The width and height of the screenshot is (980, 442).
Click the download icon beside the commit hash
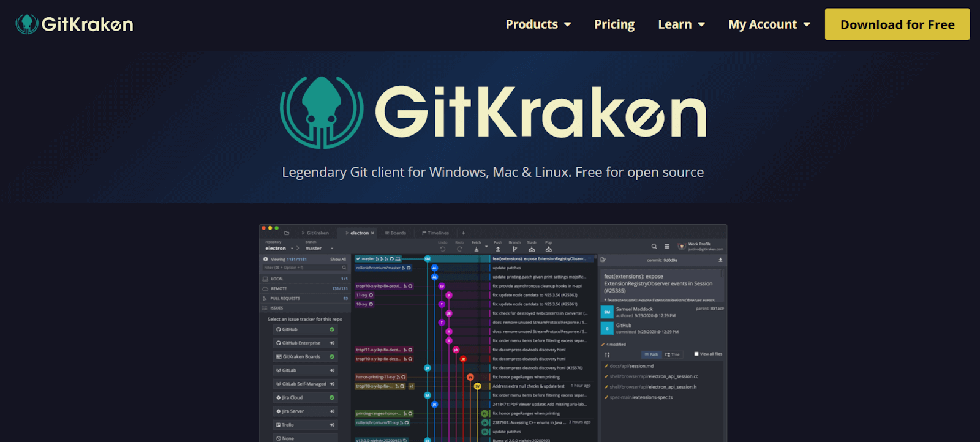(x=720, y=260)
